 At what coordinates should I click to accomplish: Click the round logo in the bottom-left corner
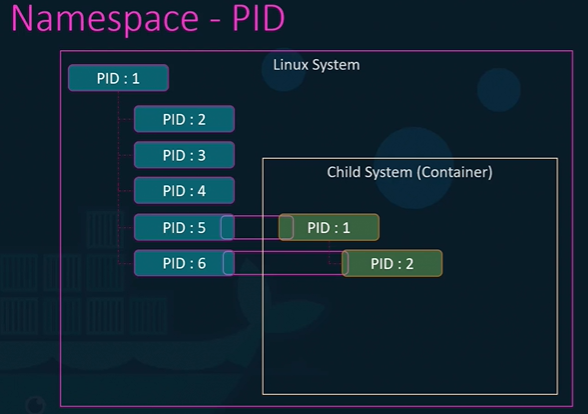coord(36,405)
